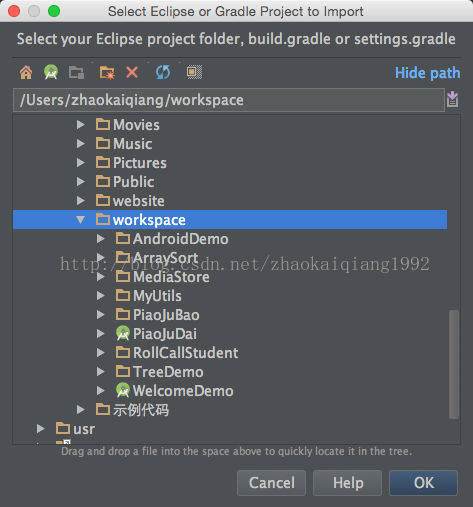Click the vertical scrollbar of the tree
This screenshot has width=473, height=507.
click(x=454, y=364)
